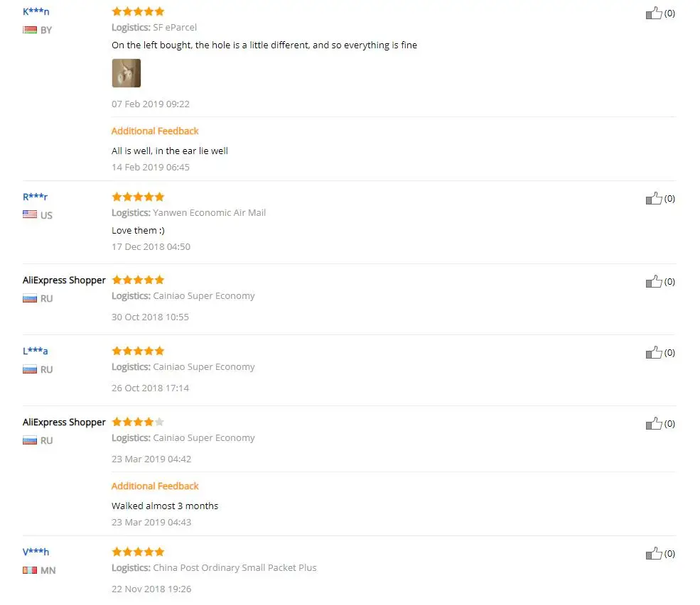The width and height of the screenshot is (700, 605).
Task: Click the Belarus flag icon next to BY
Action: point(30,30)
